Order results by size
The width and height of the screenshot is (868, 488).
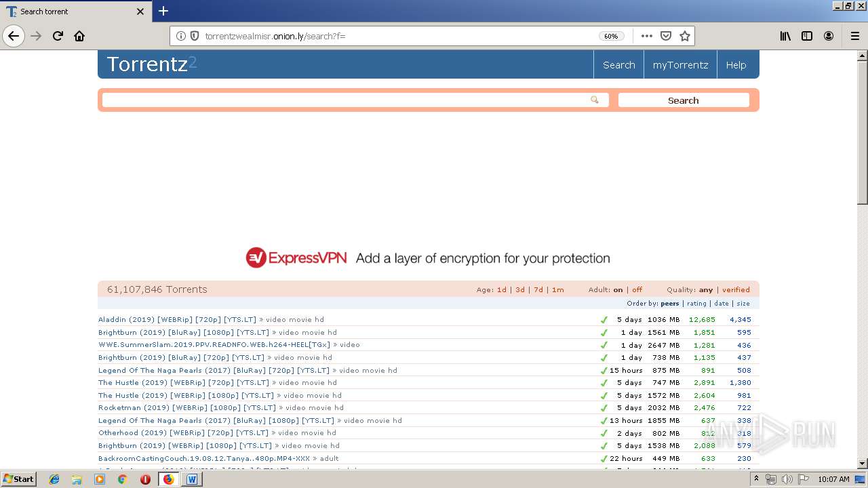(743, 304)
